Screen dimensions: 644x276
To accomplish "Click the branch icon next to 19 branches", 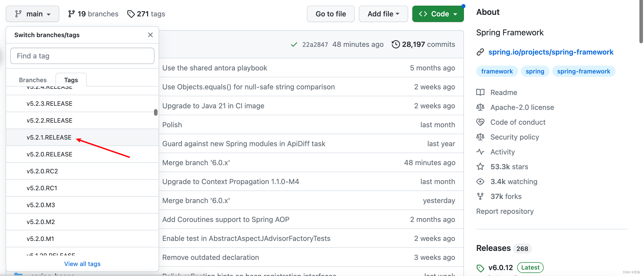I will 71,14.
